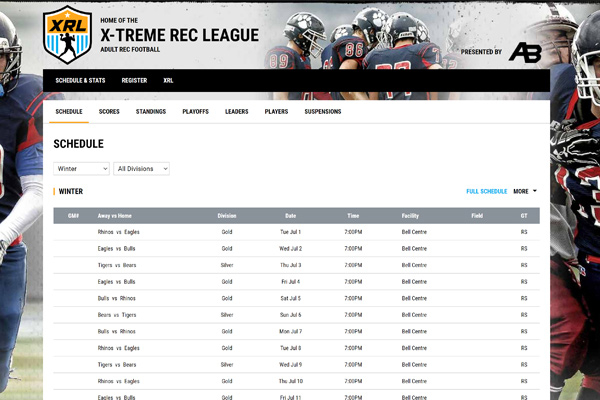Open the Register menu item
600x400 pixels.
pos(134,80)
